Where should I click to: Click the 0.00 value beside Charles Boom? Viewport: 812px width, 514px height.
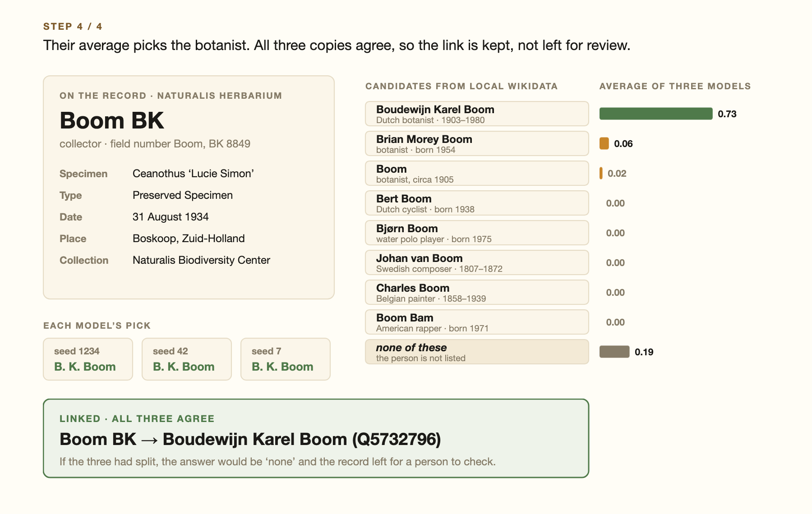coord(615,293)
